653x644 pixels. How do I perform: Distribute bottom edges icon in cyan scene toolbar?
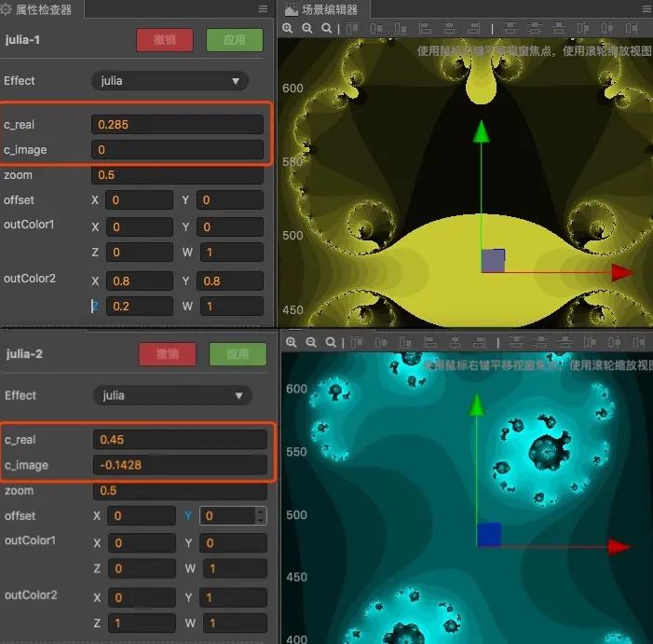pyautogui.click(x=565, y=342)
